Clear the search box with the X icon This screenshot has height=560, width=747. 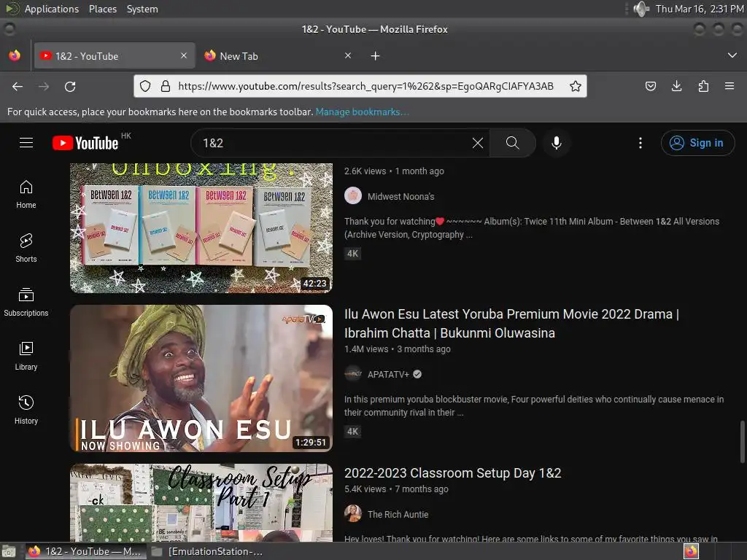(x=477, y=143)
